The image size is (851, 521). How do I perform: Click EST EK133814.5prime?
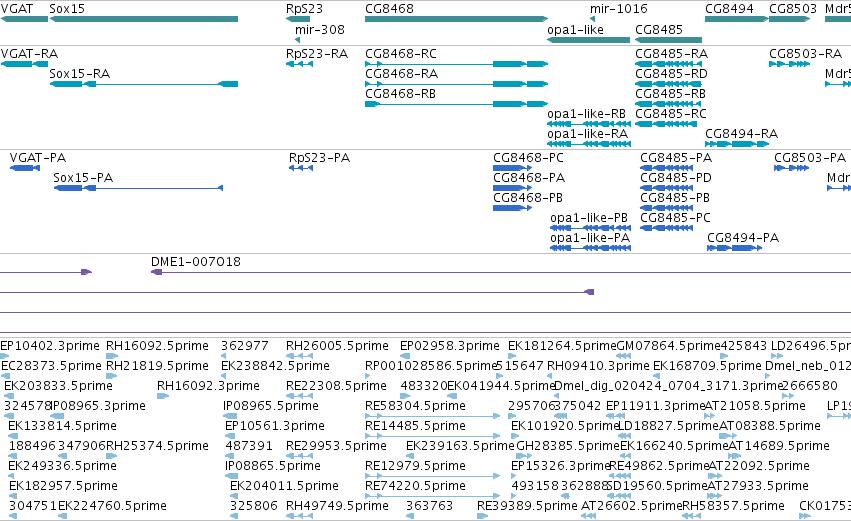[x=62, y=427]
